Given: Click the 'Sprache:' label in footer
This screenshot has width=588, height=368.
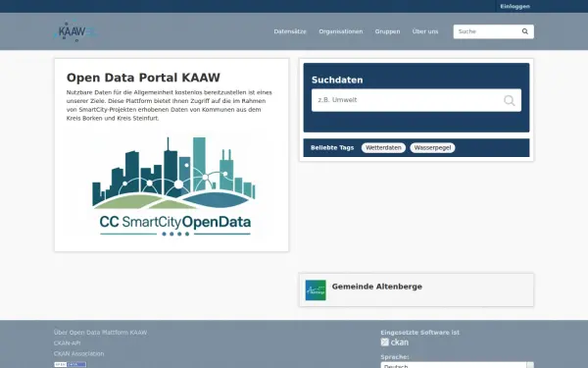Looking at the screenshot, I should click(x=395, y=357).
